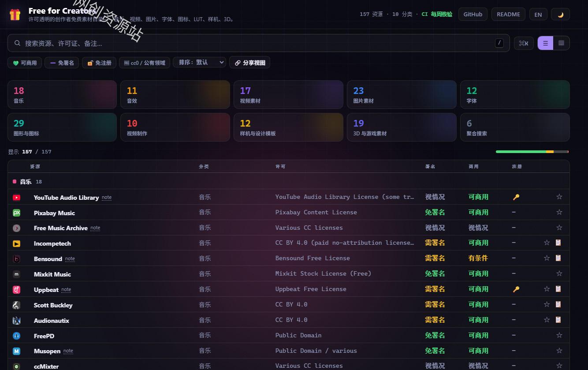
Task: Toggle the 可商用 commercial-use filter
Action: pos(25,63)
